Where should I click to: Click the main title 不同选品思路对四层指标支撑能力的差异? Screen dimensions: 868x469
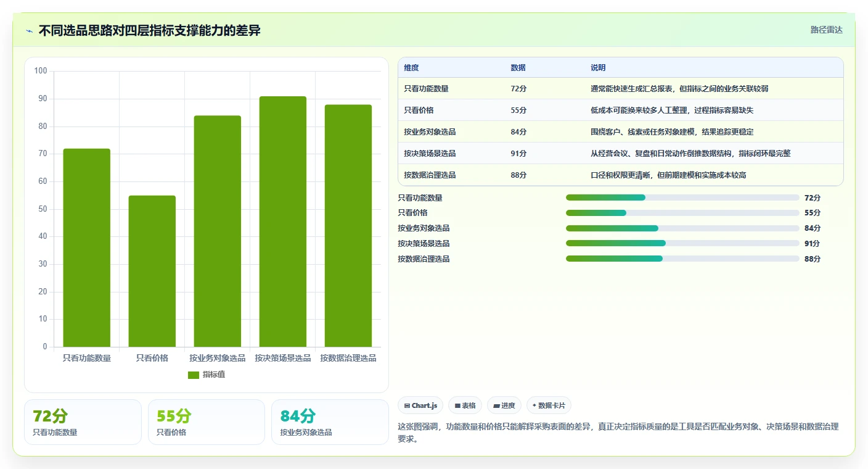[150, 30]
